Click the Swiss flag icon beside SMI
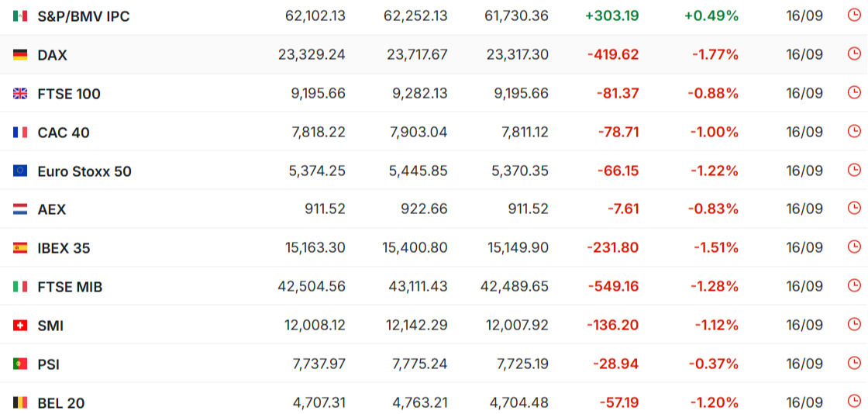The image size is (868, 414). click(20, 326)
